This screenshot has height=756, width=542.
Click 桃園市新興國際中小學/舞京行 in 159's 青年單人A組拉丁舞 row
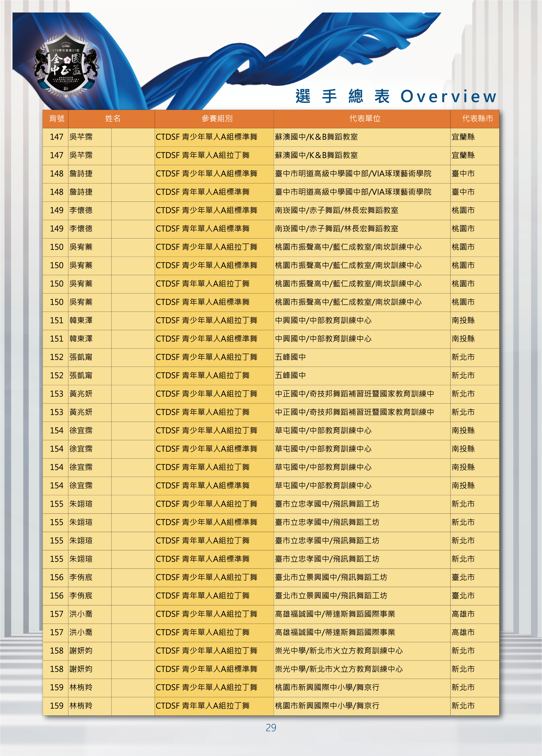(327, 705)
